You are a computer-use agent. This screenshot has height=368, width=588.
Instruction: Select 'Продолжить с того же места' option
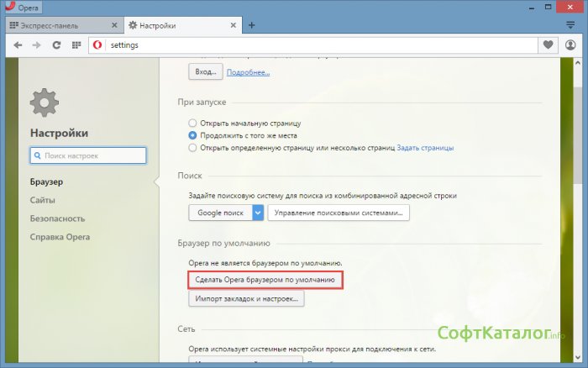(x=193, y=135)
